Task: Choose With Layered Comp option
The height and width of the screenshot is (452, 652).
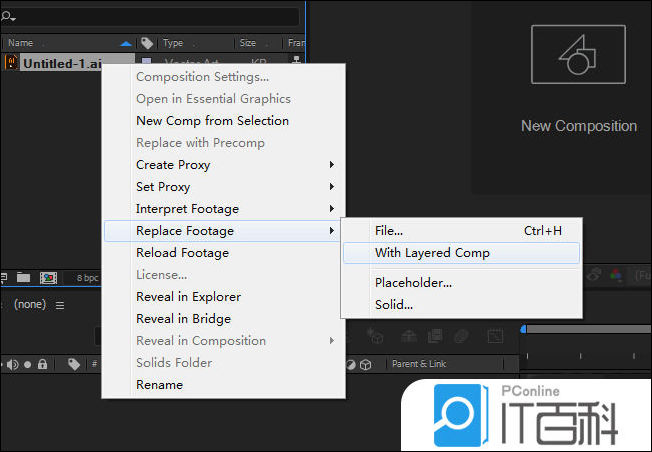Action: click(432, 253)
